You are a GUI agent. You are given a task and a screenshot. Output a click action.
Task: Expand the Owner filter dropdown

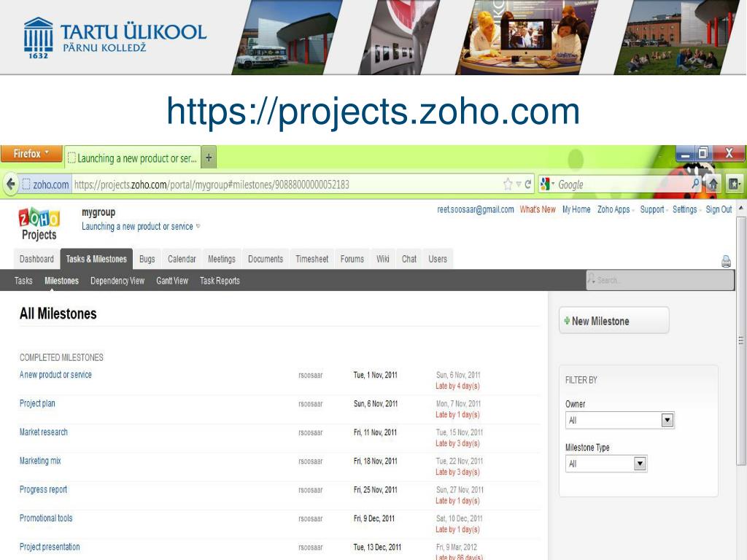point(667,420)
